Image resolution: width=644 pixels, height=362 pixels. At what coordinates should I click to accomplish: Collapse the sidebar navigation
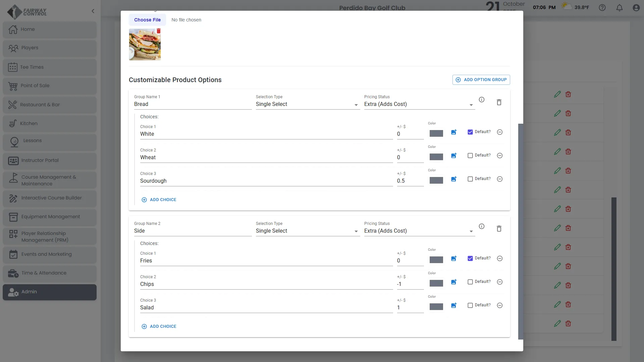coord(93,11)
